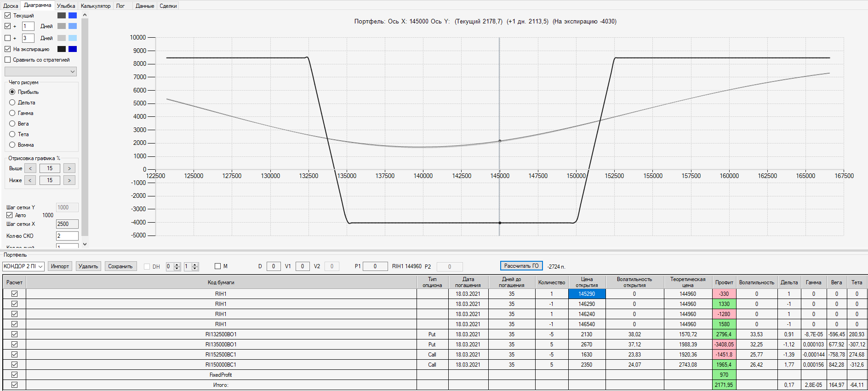Open the КОНДОР 2 portfolio dropdown
868x391 pixels.
23,266
